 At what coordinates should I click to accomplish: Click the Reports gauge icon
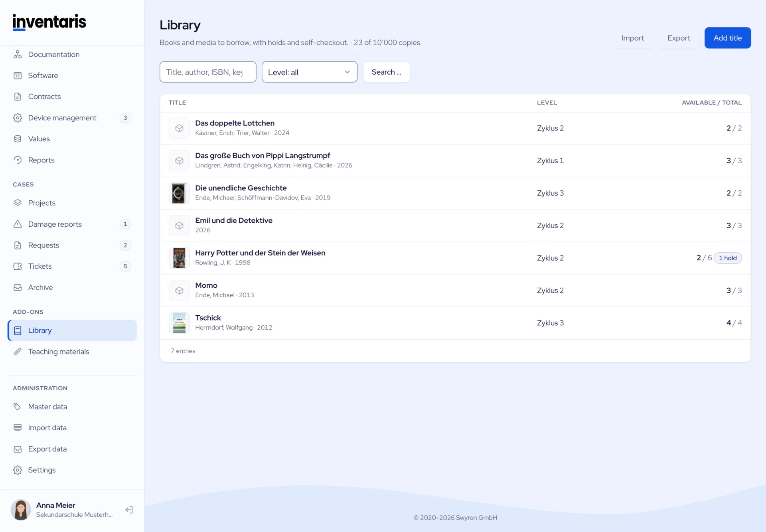point(18,160)
